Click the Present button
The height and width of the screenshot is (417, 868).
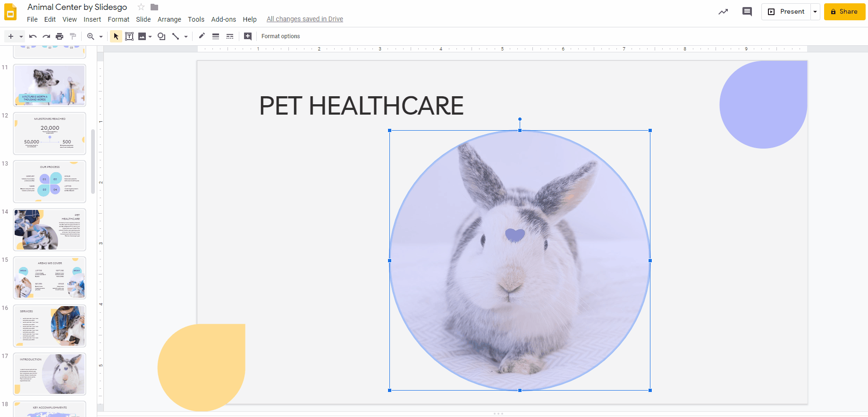(786, 12)
